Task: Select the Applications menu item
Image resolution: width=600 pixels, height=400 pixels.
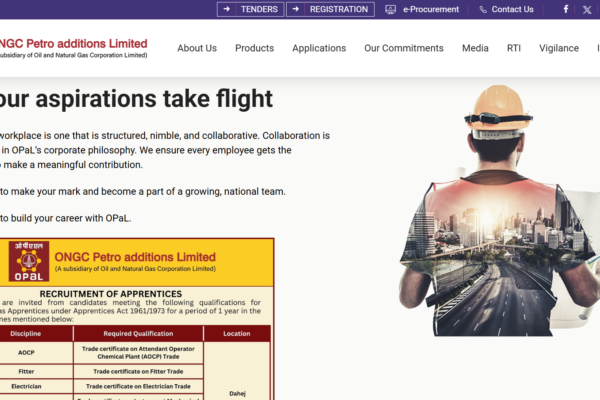Action: pos(319,48)
